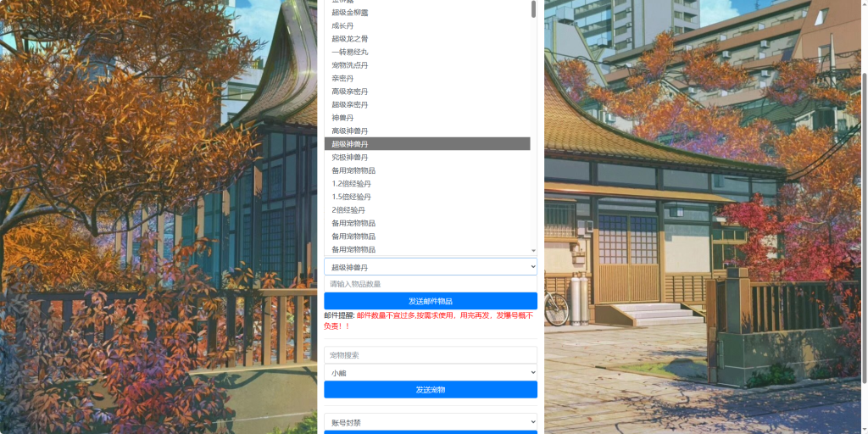Click the item list scrollbar thumb

click(x=534, y=8)
